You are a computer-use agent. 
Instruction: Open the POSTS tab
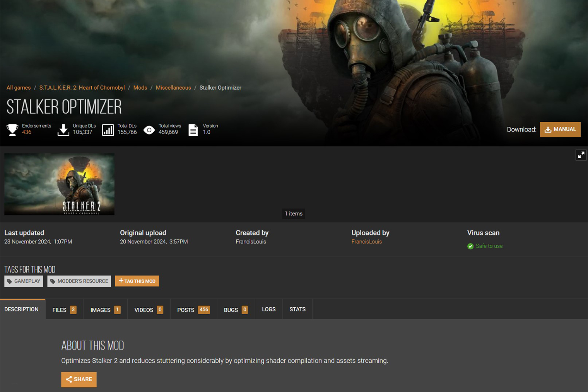tap(193, 310)
